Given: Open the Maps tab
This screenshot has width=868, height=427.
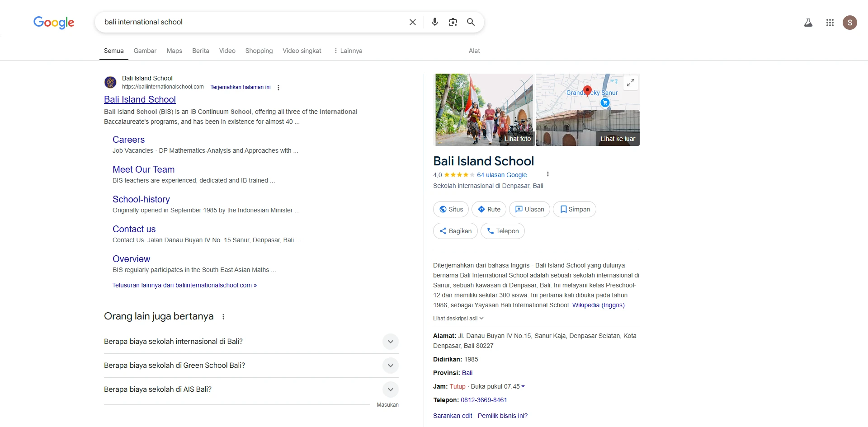Looking at the screenshot, I should [x=174, y=51].
